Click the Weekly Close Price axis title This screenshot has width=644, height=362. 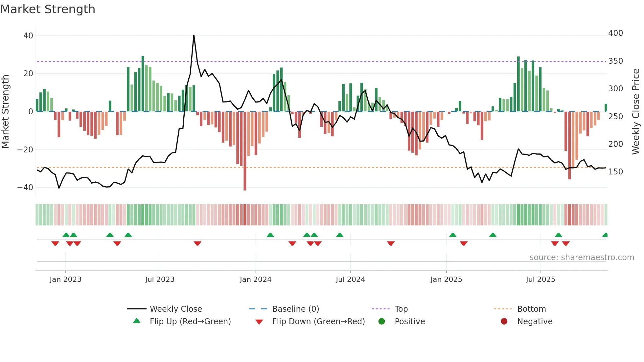(x=636, y=112)
